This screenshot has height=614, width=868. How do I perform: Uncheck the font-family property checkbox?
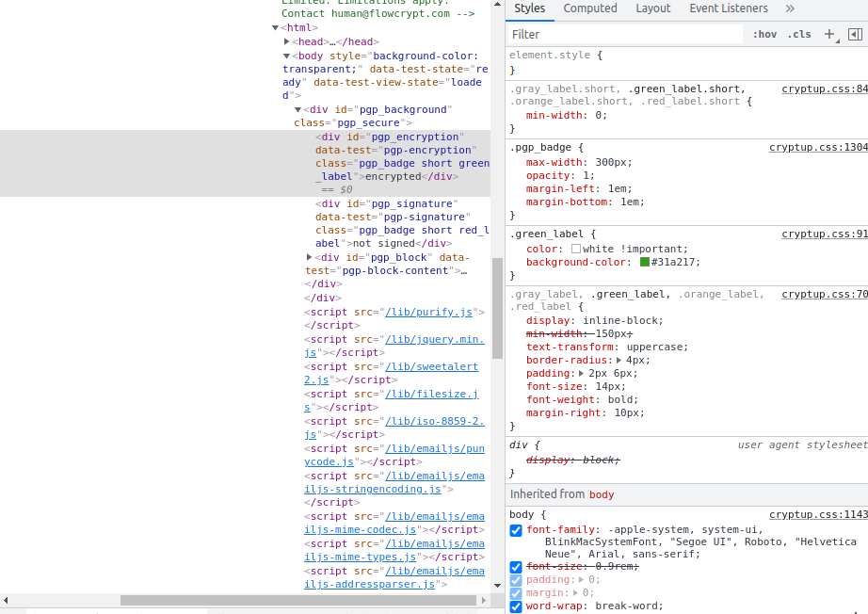(515, 530)
